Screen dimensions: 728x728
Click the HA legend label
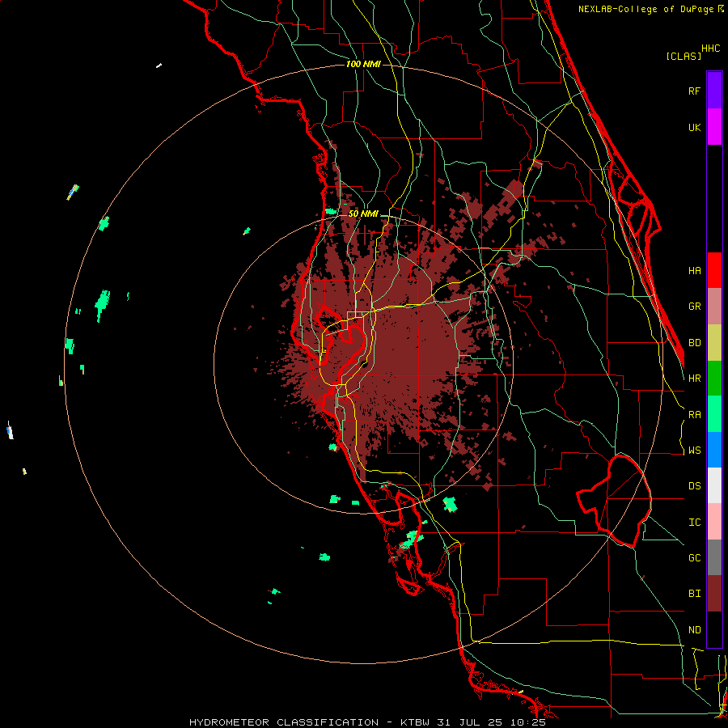tap(694, 270)
